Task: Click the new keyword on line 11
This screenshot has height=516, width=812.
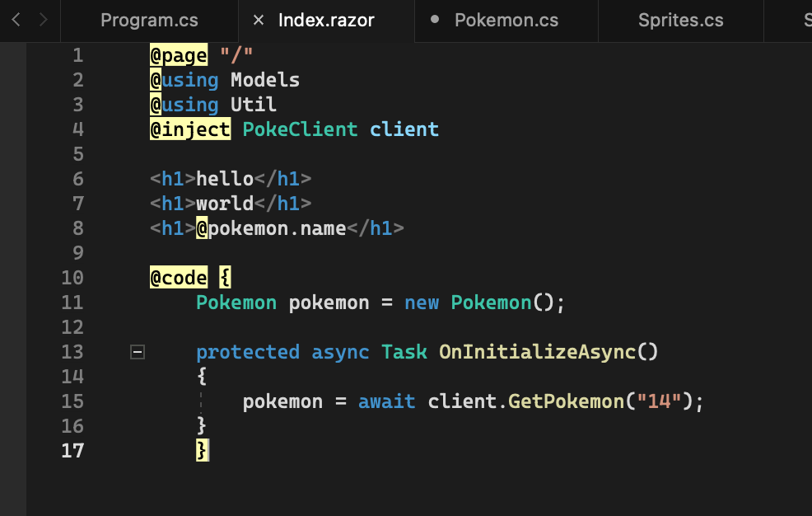Action: click(422, 303)
